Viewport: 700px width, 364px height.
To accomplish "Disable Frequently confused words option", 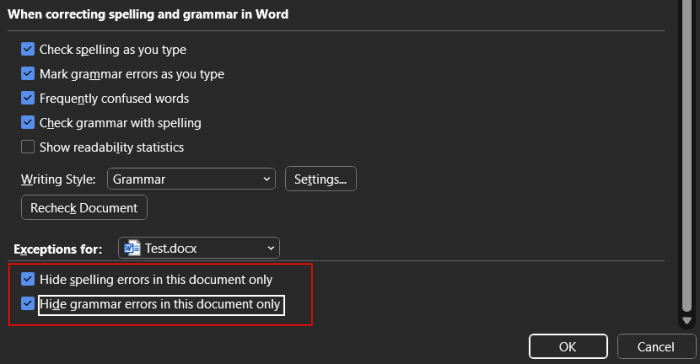I will point(28,98).
